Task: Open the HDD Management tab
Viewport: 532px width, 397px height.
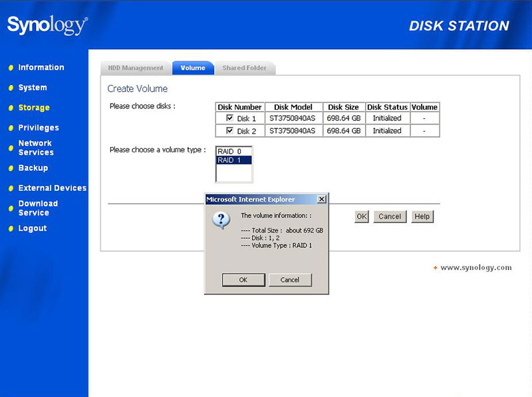Action: pos(136,68)
